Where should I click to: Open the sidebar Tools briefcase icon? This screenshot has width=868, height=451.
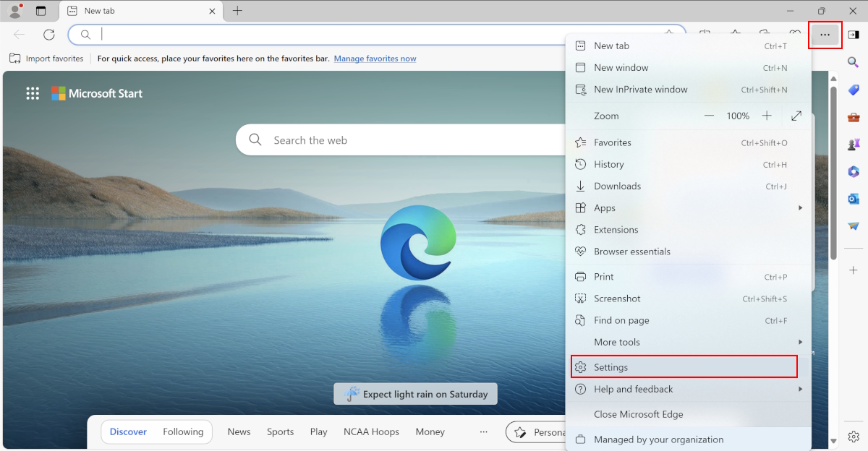point(854,117)
